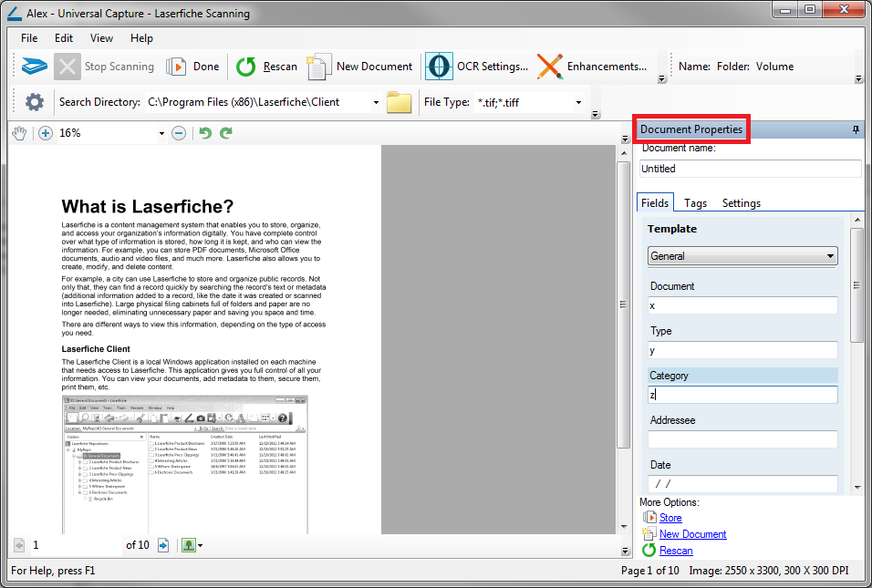Click the blue scanner Start Scanning icon
Image resolution: width=872 pixels, height=588 pixels.
click(x=35, y=67)
